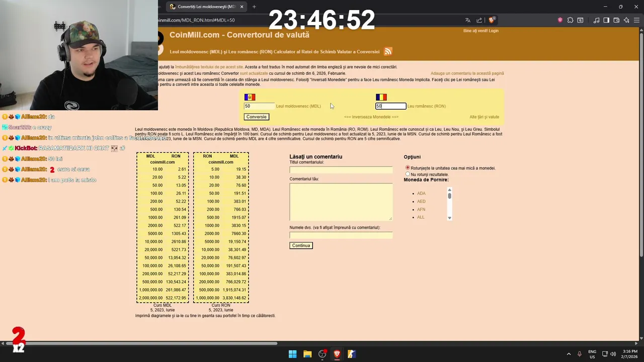Open the Brave Wallet icon
The image size is (644, 362).
pyautogui.click(x=616, y=20)
